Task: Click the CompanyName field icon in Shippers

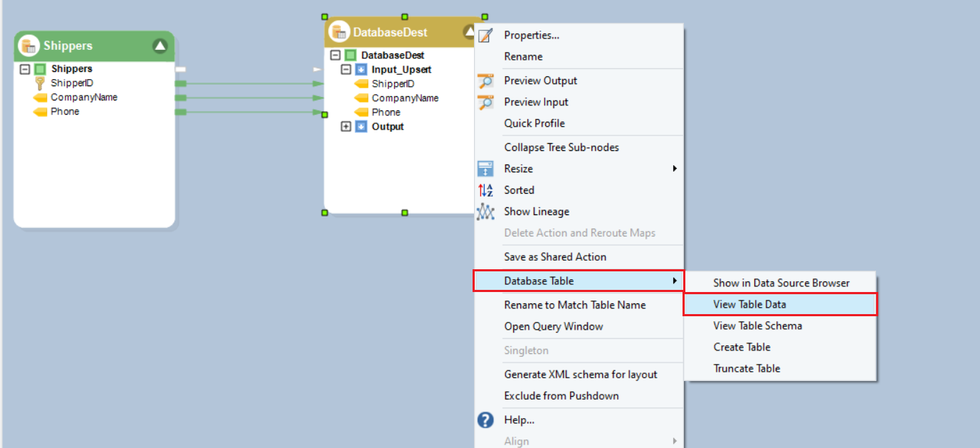Action: coord(40,98)
